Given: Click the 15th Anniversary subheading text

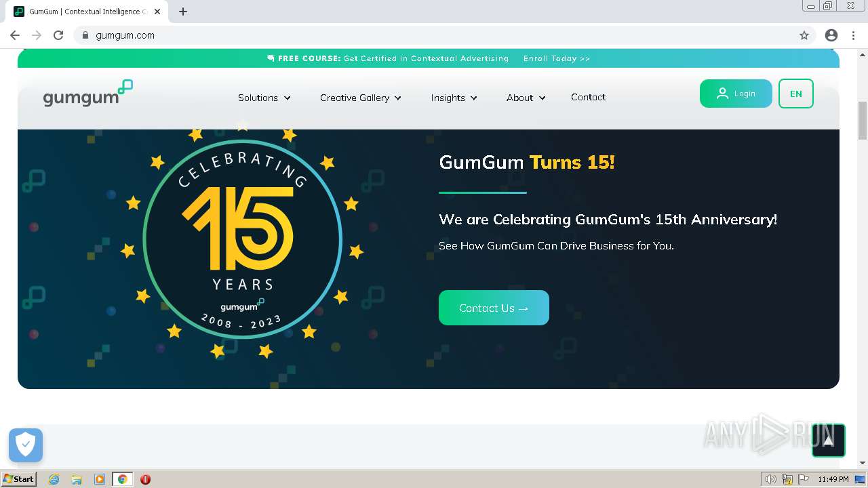Looking at the screenshot, I should tap(608, 219).
